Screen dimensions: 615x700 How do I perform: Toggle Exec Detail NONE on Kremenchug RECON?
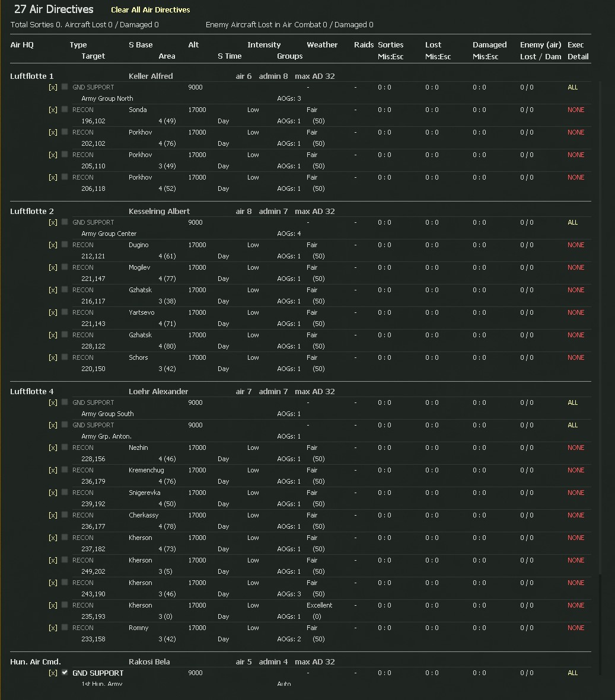point(575,470)
